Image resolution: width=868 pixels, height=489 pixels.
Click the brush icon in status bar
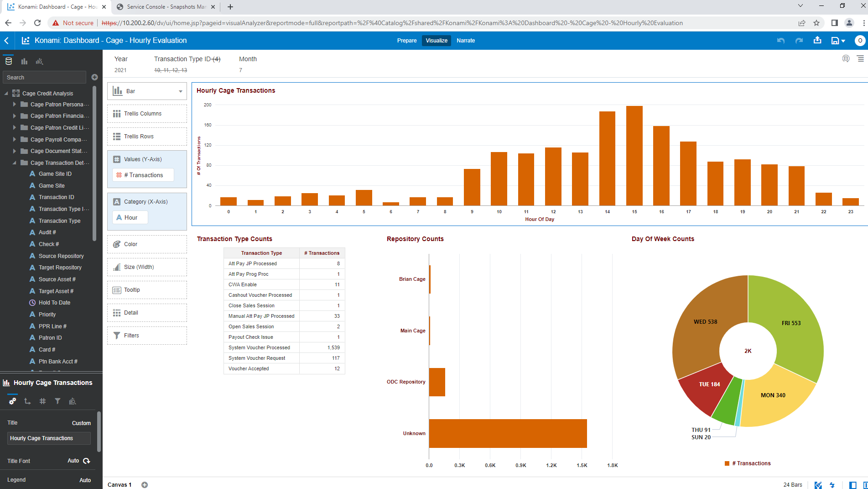818,485
